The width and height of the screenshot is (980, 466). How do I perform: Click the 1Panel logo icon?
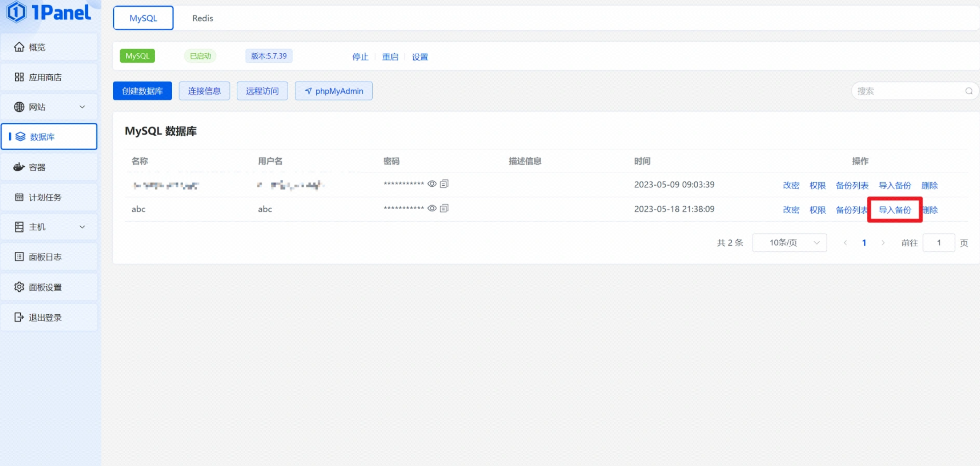coord(17,12)
